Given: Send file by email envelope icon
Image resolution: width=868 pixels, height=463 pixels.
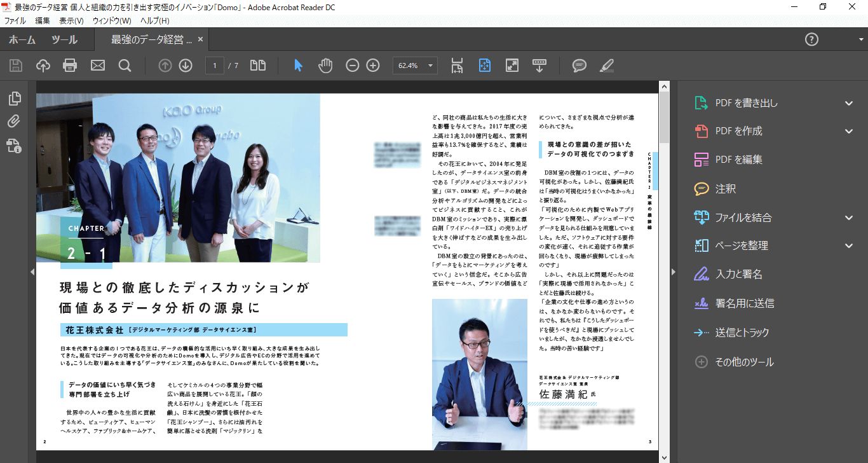Looking at the screenshot, I should coord(98,65).
